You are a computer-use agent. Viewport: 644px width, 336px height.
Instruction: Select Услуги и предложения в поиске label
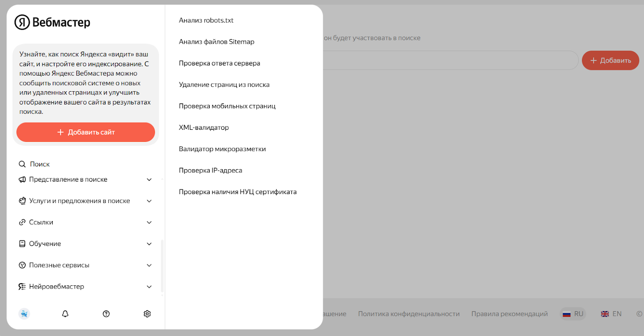79,201
